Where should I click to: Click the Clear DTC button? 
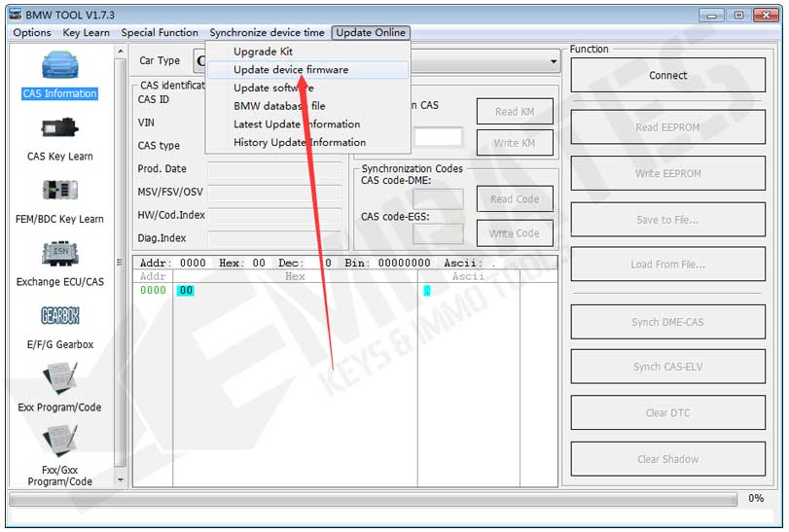[x=667, y=412]
